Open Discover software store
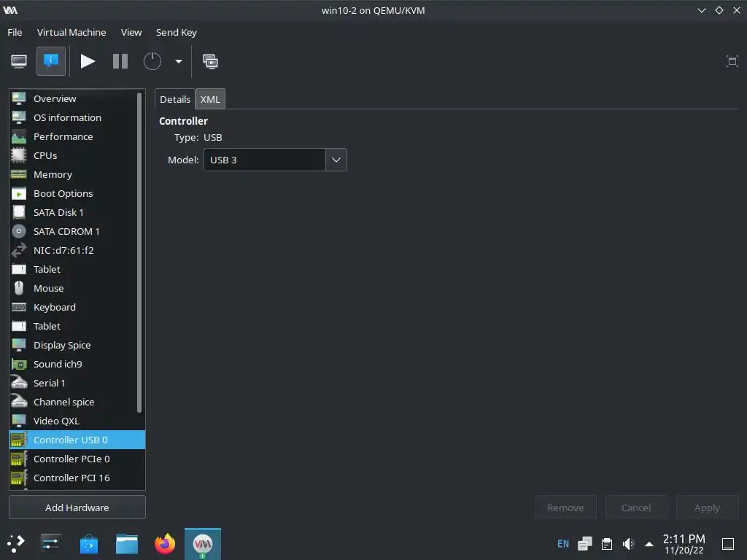The image size is (747, 560). [88, 544]
